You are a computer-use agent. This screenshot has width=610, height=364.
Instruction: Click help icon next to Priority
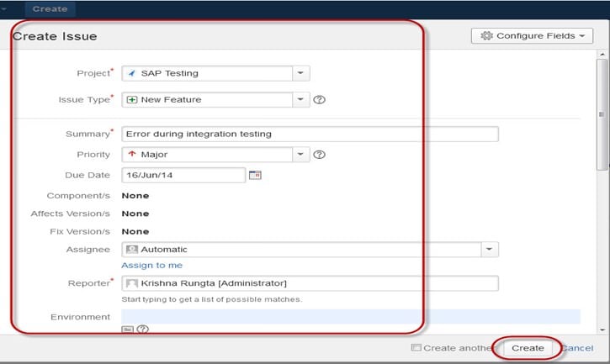pyautogui.click(x=319, y=155)
